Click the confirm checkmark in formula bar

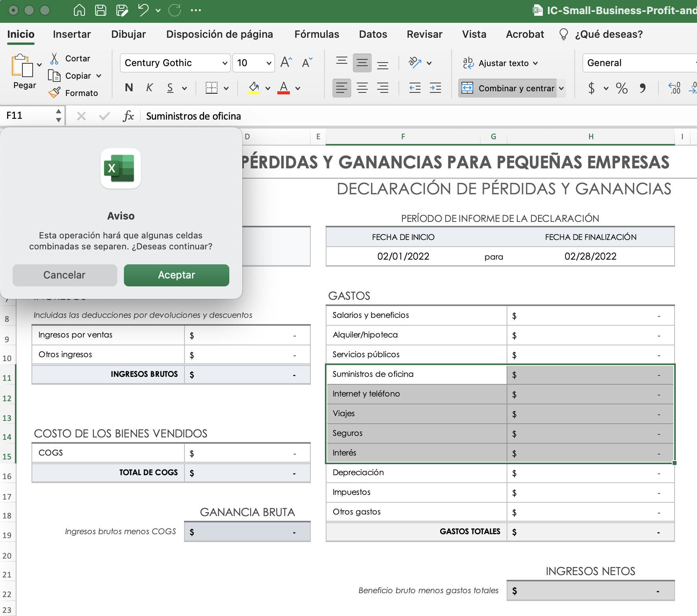[x=104, y=116]
